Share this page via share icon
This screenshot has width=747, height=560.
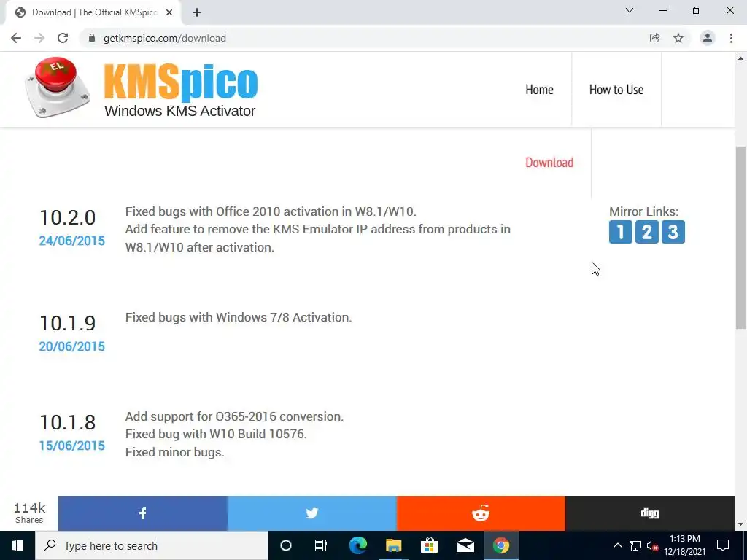pyautogui.click(x=655, y=38)
